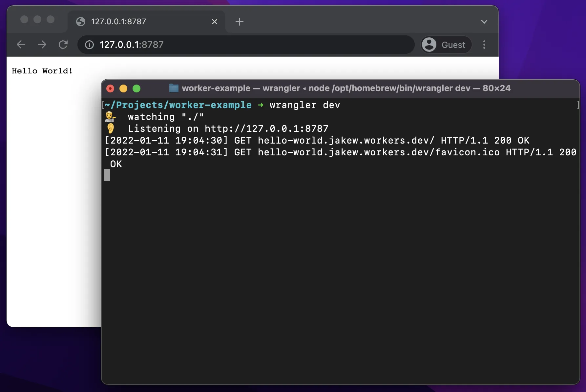Reload the 127.0.0.1:8787 page
The width and height of the screenshot is (586, 392).
(x=63, y=45)
